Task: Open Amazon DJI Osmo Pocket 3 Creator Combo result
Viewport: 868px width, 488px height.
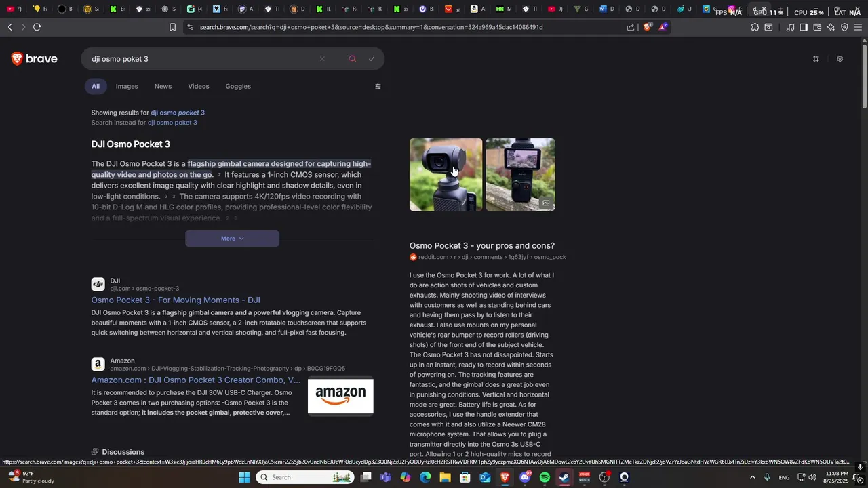Action: click(196, 380)
